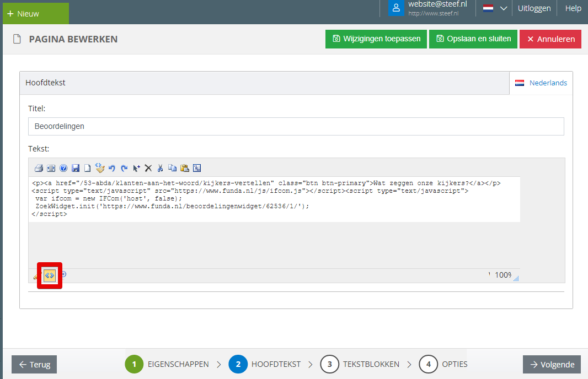
Task: Click the Print icon in the editor toolbar
Action: click(39, 168)
